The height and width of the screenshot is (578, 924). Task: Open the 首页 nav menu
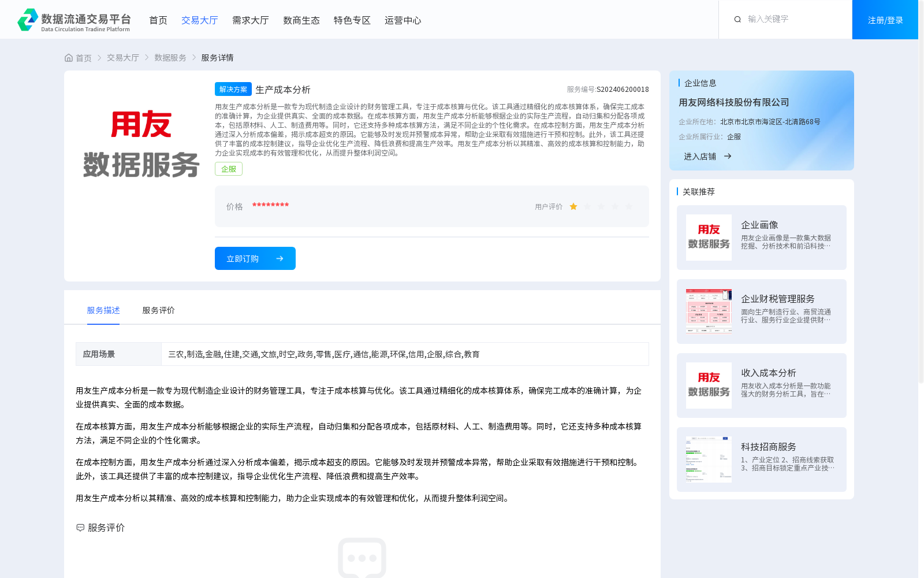(158, 20)
